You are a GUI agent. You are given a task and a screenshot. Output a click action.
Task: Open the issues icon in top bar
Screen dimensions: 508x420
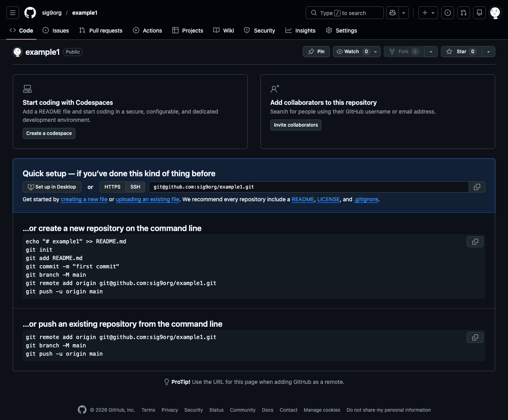click(448, 13)
